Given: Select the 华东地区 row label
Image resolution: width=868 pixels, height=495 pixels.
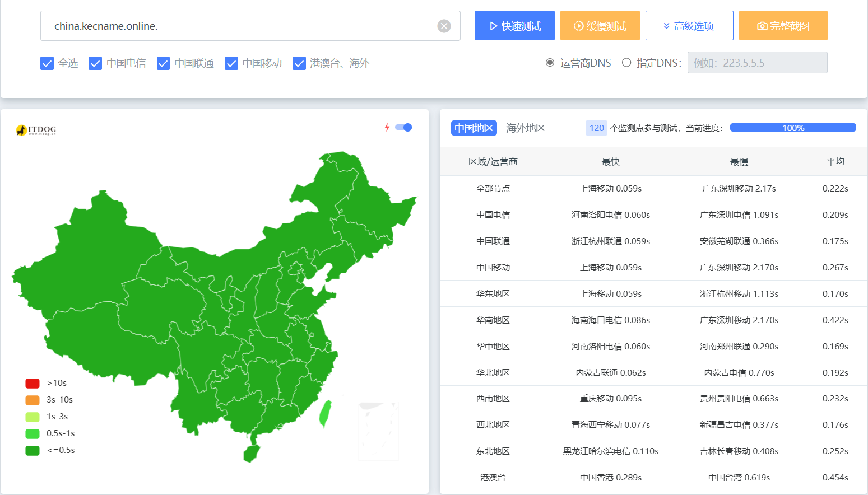Looking at the screenshot, I should (x=493, y=294).
